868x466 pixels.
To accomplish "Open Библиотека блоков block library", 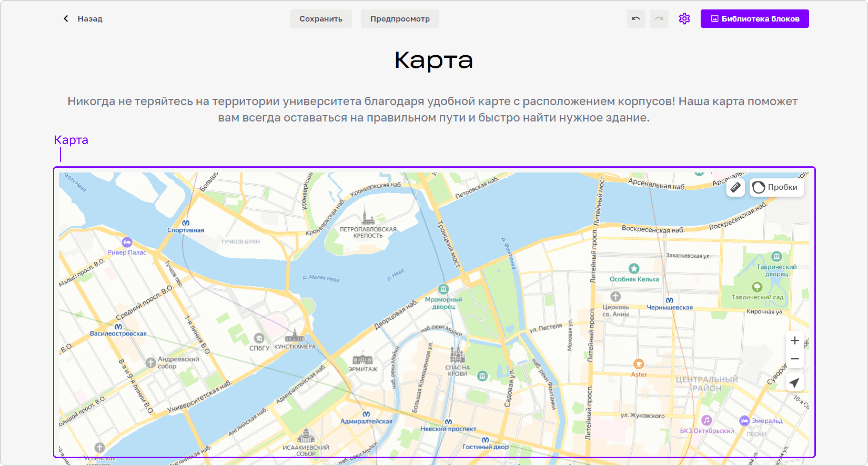I will click(x=754, y=18).
